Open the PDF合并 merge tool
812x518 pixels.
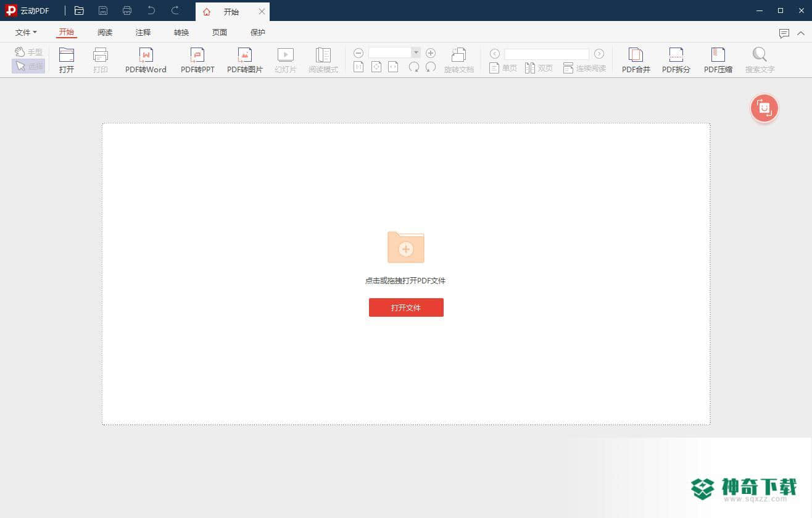click(x=636, y=61)
